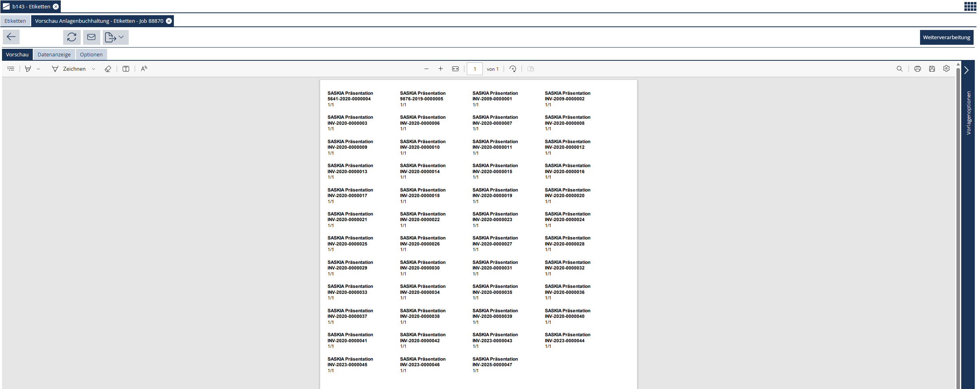980x389 pixels.
Task: Select the eraser tool in PDF toolbar
Action: (108, 69)
